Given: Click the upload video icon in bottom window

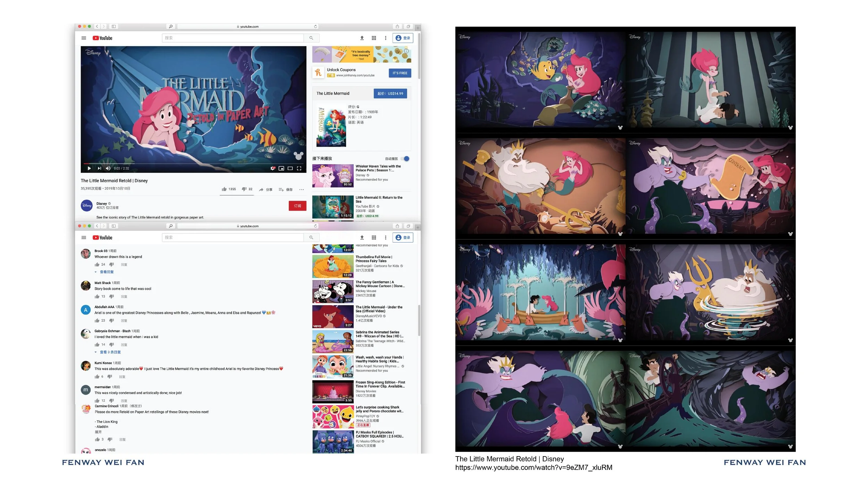Looking at the screenshot, I should pyautogui.click(x=362, y=238).
